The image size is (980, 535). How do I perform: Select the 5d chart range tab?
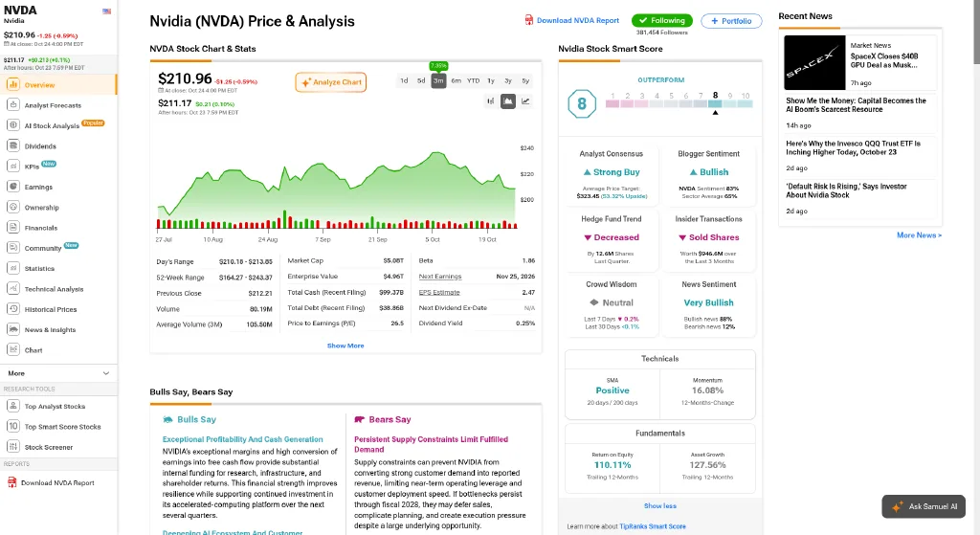(x=421, y=80)
